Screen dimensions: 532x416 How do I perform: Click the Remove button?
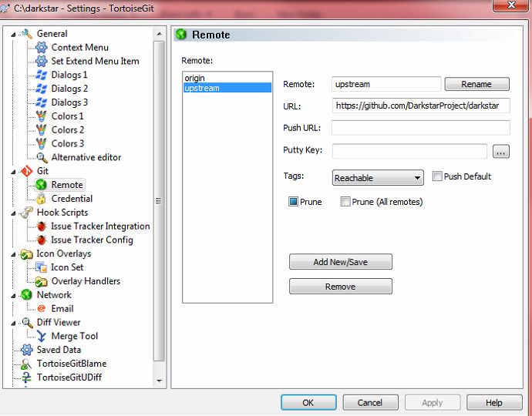341,287
